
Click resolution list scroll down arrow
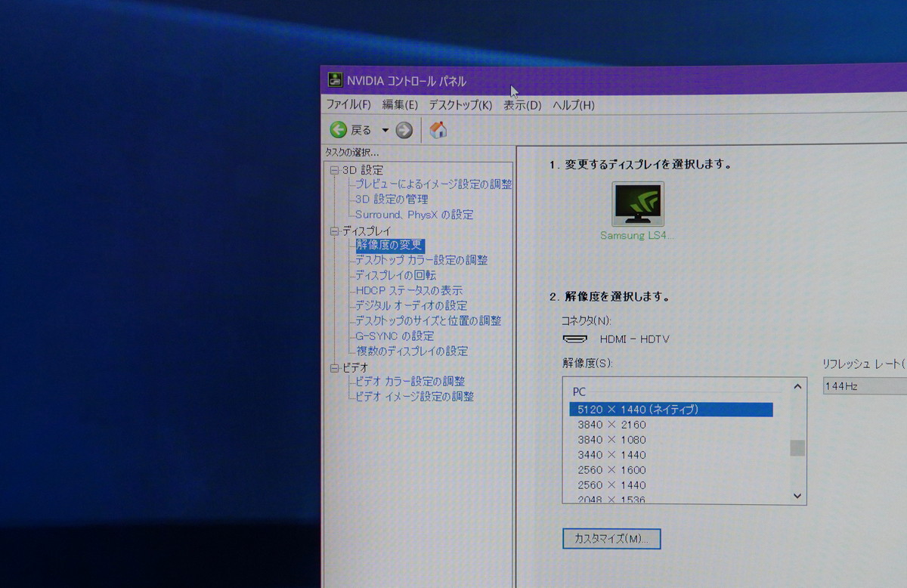coord(797,496)
